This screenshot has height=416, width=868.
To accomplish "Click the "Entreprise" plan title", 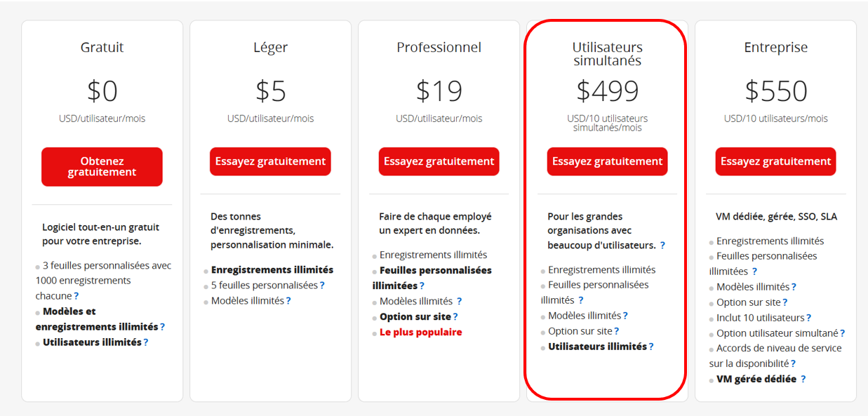I will click(x=775, y=48).
